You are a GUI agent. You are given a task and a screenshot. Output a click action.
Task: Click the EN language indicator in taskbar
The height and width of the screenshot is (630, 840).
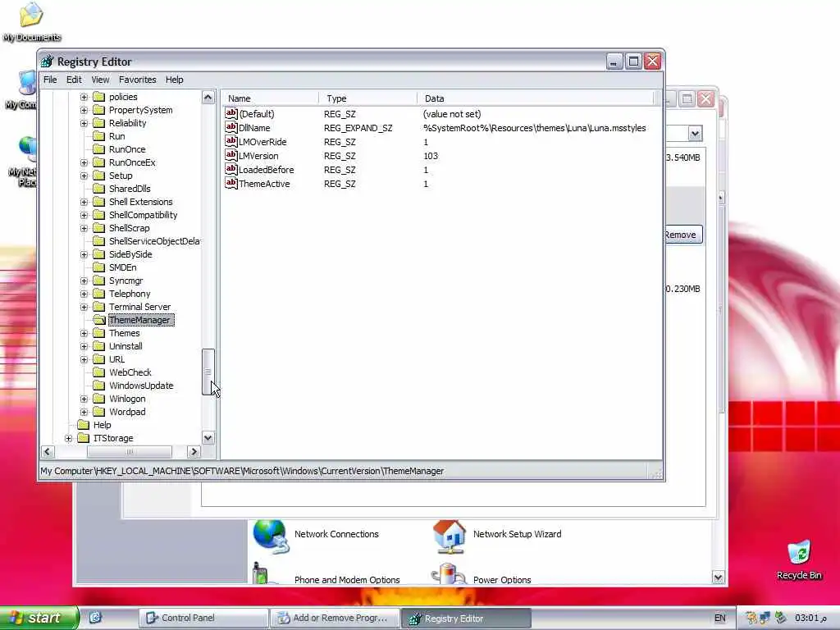pos(720,618)
